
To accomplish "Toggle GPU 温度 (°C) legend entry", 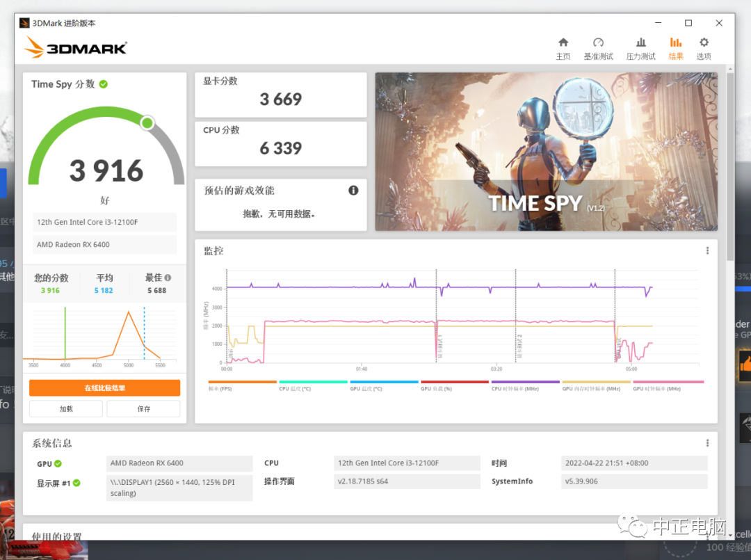I will 384,385.
